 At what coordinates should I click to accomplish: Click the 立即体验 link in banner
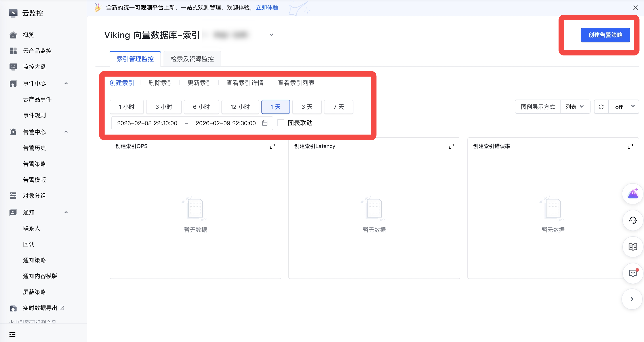tap(267, 8)
